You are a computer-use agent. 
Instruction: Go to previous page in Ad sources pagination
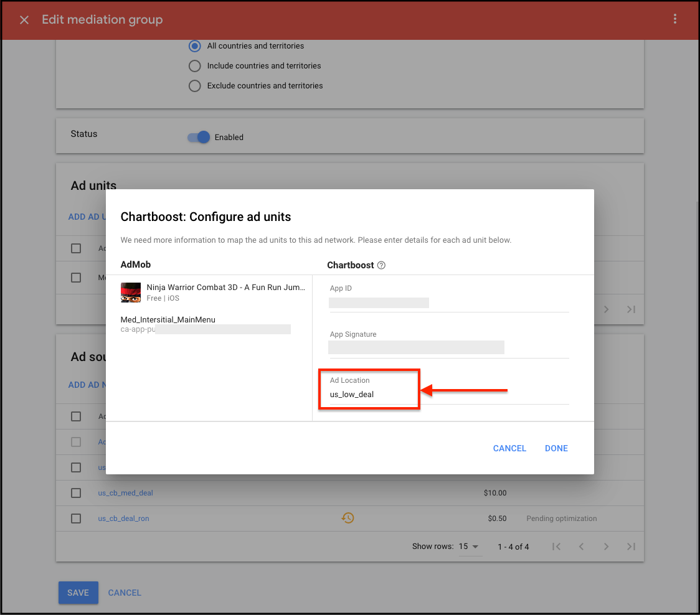pos(581,547)
